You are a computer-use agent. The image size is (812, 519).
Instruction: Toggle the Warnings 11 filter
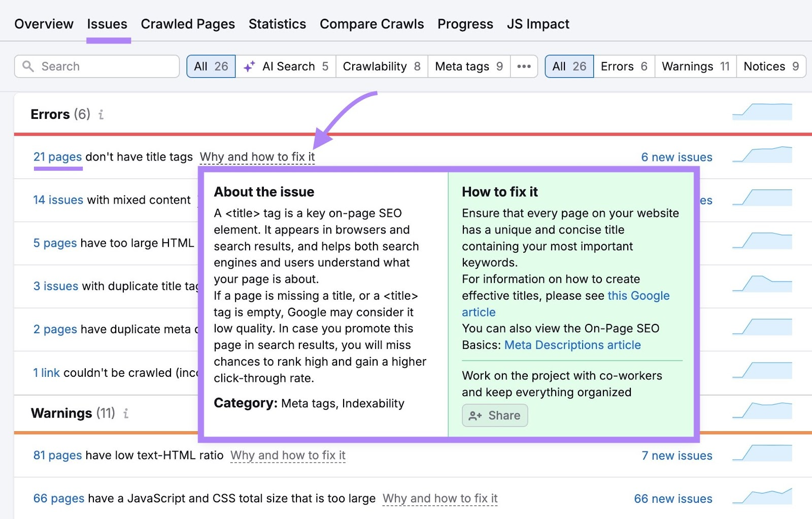tap(695, 66)
